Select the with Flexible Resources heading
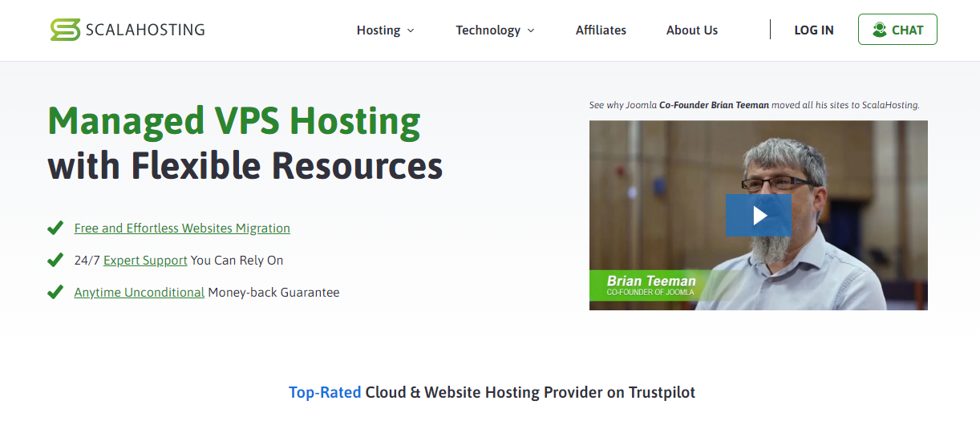Viewport: 980px width, 429px height. click(245, 166)
